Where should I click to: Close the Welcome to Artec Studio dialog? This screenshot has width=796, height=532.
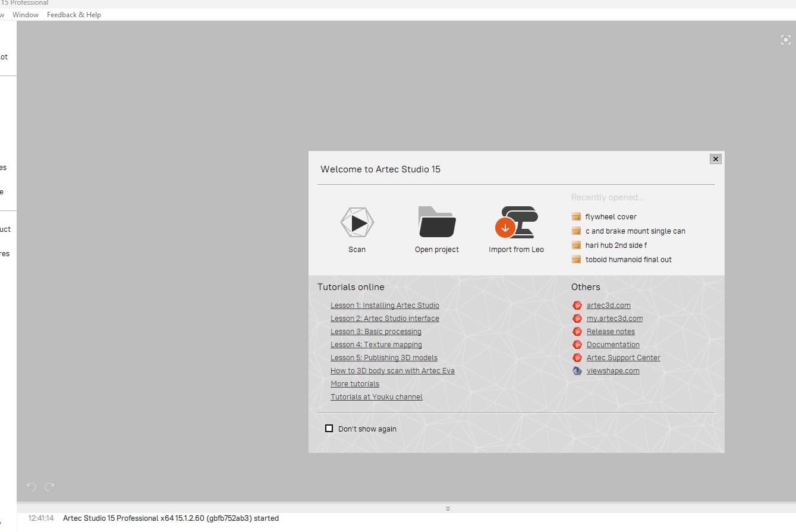pos(716,159)
